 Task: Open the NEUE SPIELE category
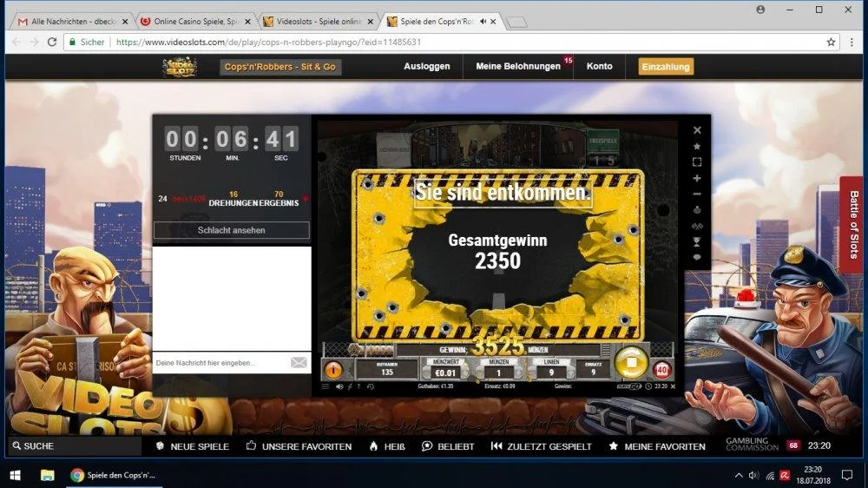point(192,446)
